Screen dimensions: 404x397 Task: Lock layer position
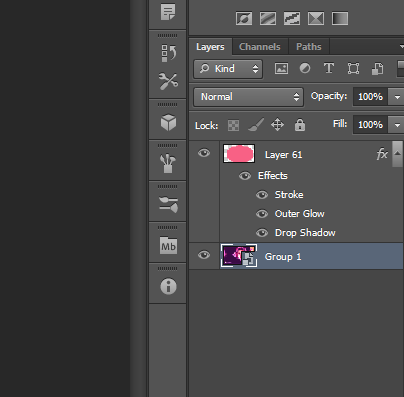pos(277,125)
